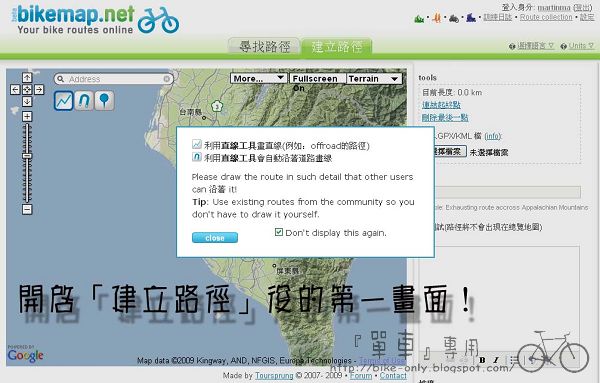The width and height of the screenshot is (600, 383).
Task: Open the Route collection link
Action: (x=546, y=17)
